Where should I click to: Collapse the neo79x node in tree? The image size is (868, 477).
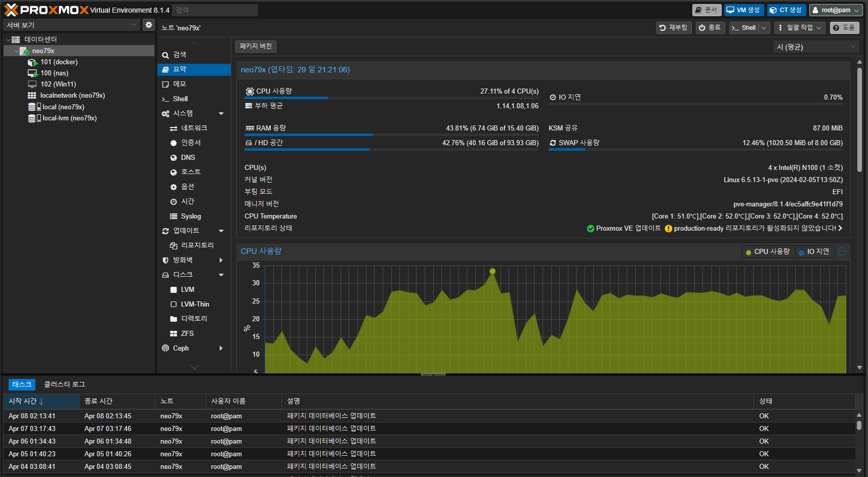pos(16,51)
